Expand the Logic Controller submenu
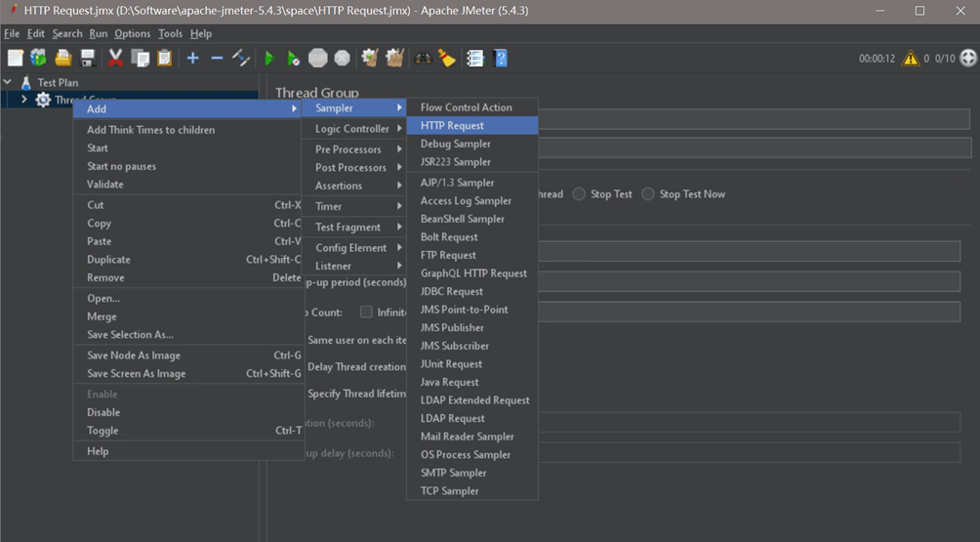The image size is (980, 542). coord(354,129)
